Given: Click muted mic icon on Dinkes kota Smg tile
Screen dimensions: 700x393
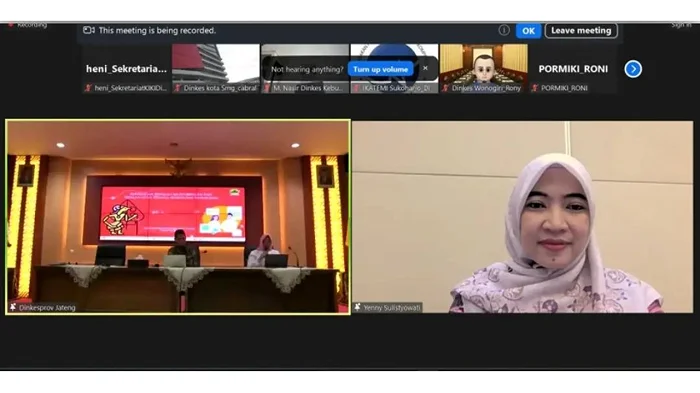Looking at the screenshot, I should pyautogui.click(x=178, y=88).
